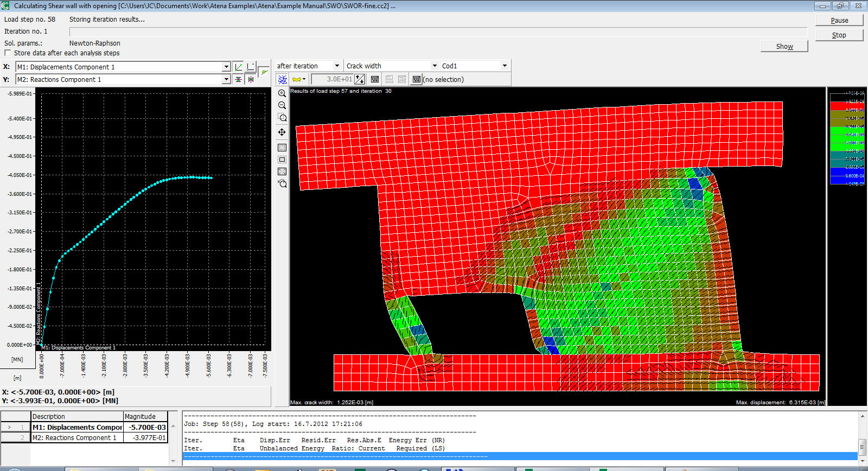Select the M2: Reactions Component 1 table row
Screen dimensions: 868x471
pos(85,437)
